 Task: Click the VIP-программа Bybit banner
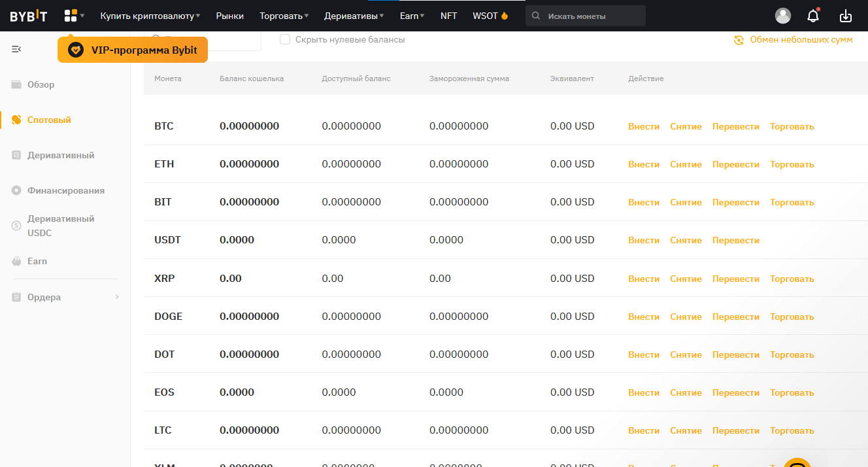133,50
